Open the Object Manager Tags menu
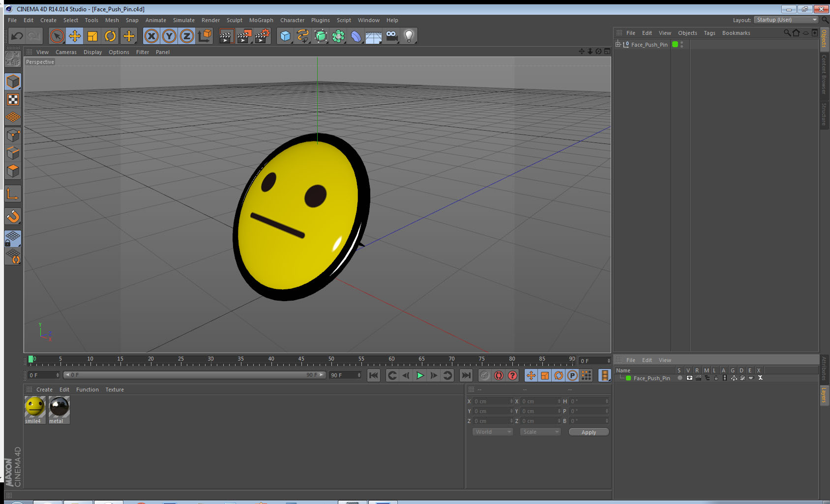Image resolution: width=830 pixels, height=504 pixels. (x=709, y=33)
